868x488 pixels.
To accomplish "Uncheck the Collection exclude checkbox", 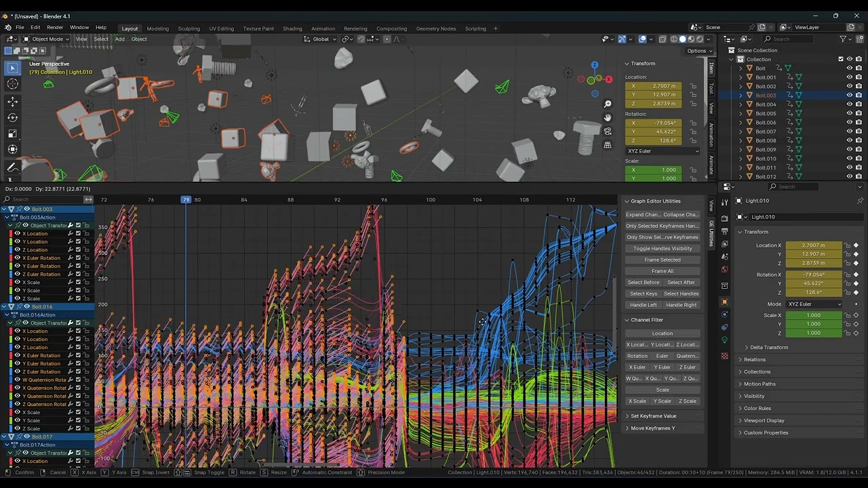I will 841,59.
